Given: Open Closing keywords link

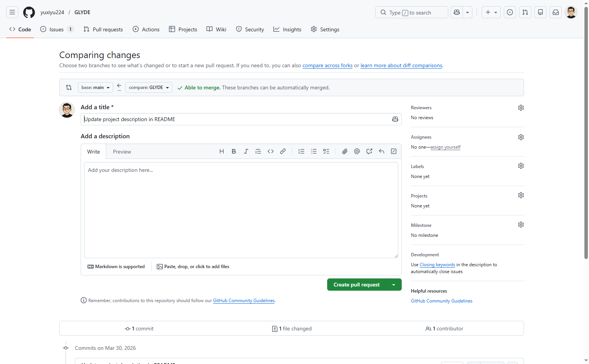Looking at the screenshot, I should [x=437, y=265].
